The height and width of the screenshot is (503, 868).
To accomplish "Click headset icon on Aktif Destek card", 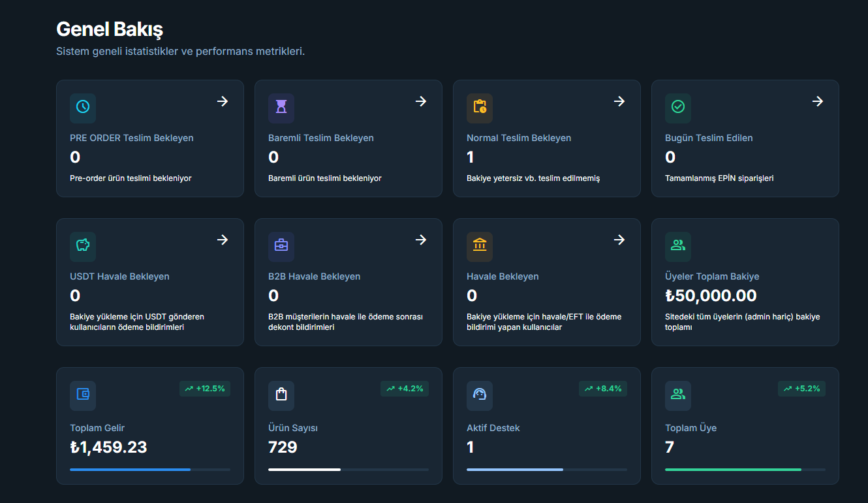I will (480, 395).
